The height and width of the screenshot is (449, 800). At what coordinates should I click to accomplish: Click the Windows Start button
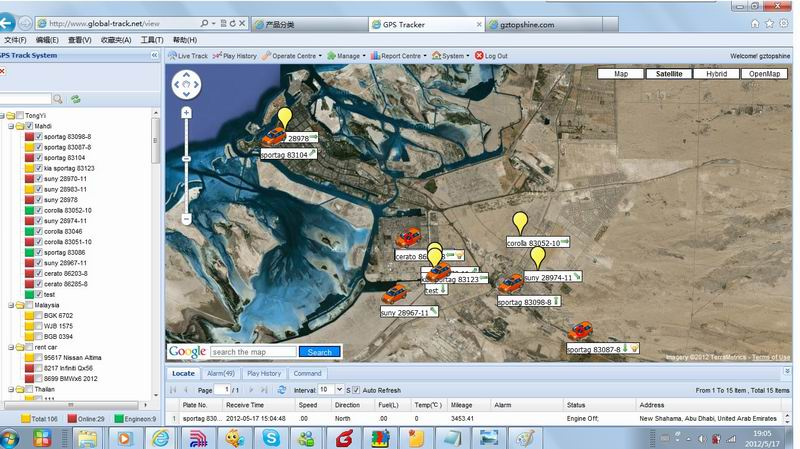[9, 439]
